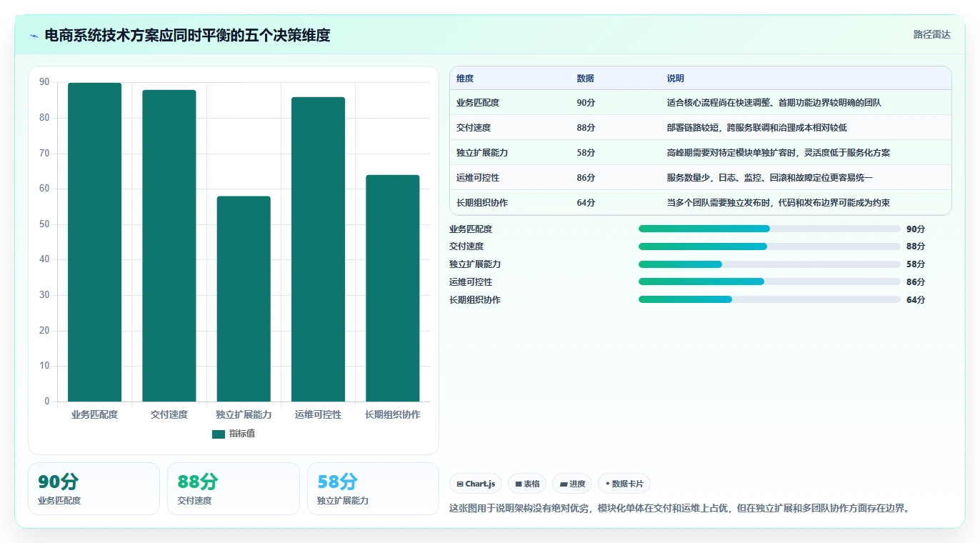The height and width of the screenshot is (543, 980).
Task: Open the 90分 业务匹配度 data card
Action: click(94, 489)
